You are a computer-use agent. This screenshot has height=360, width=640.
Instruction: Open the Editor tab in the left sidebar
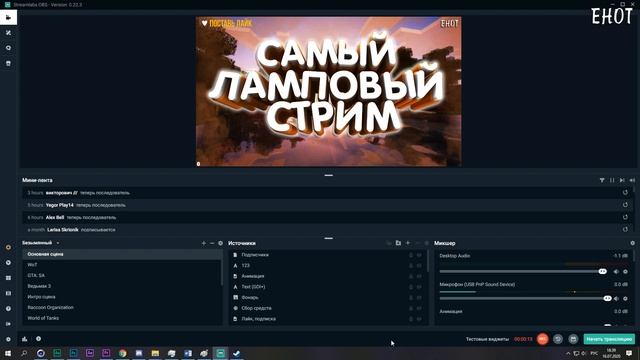click(x=8, y=17)
